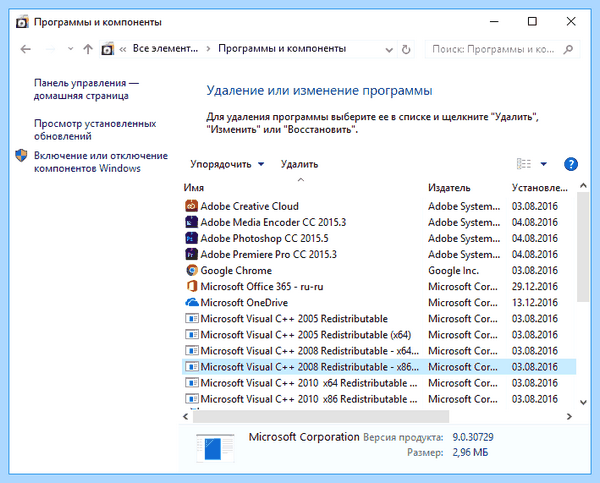The width and height of the screenshot is (600, 483).
Task: Click the program details thumbnail
Action: (x=215, y=448)
